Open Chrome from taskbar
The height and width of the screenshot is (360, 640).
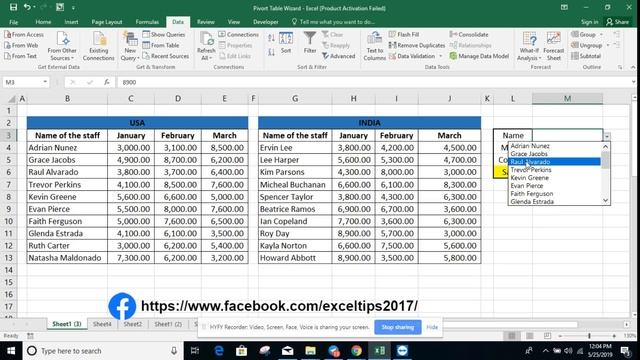(x=356, y=351)
